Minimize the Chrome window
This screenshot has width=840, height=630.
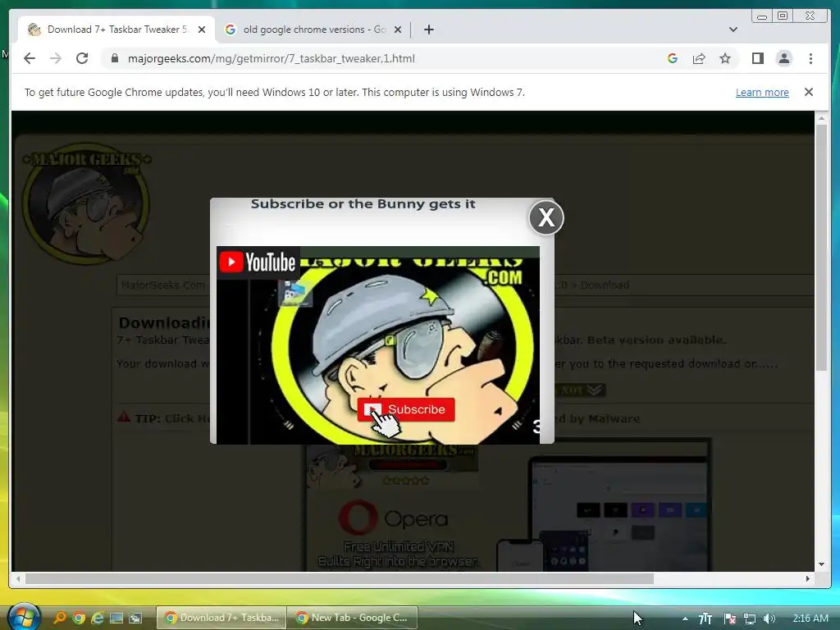click(x=762, y=16)
